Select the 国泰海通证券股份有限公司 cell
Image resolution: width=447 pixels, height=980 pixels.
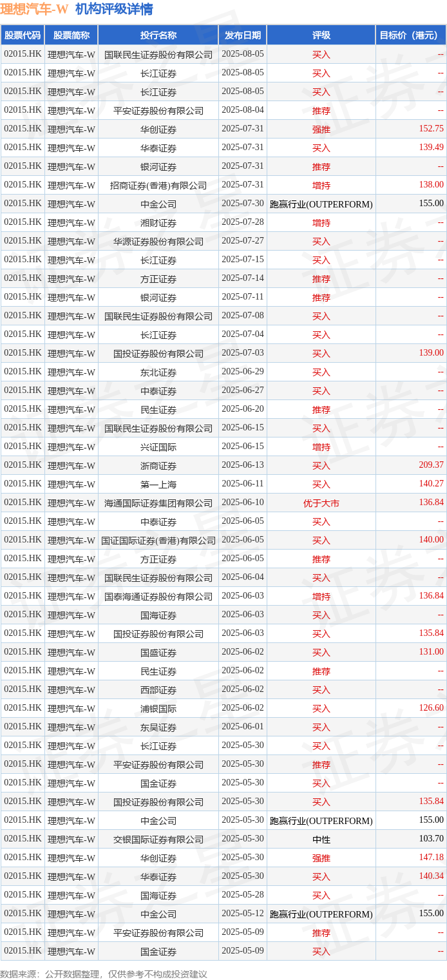point(158,597)
